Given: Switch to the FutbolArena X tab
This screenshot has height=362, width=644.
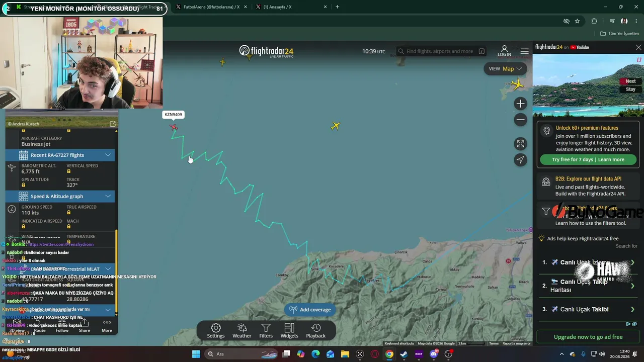Looking at the screenshot, I should [211, 7].
